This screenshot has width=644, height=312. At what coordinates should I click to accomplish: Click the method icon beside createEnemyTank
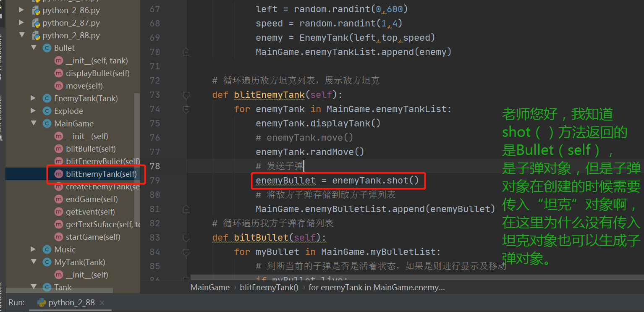pyautogui.click(x=59, y=187)
